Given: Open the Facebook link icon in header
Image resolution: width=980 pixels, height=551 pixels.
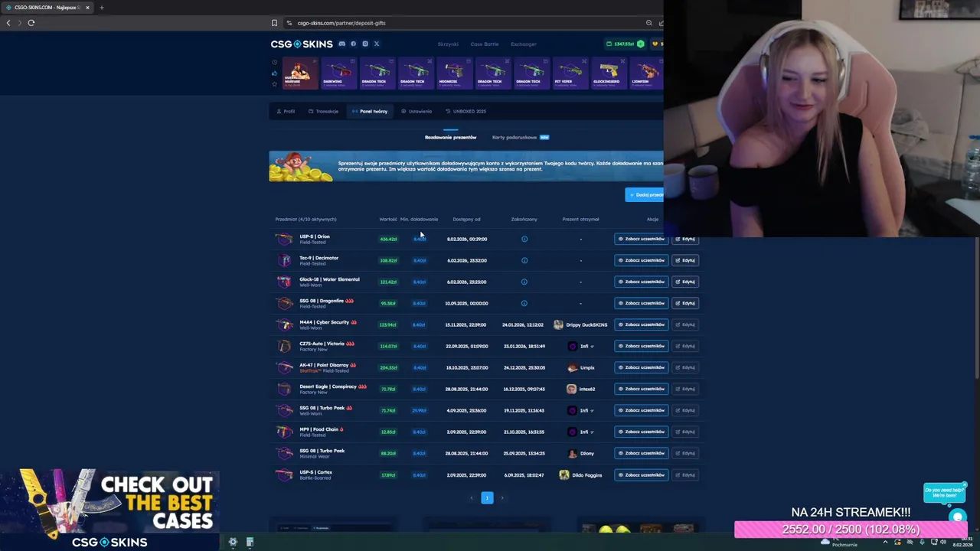Looking at the screenshot, I should pos(353,44).
